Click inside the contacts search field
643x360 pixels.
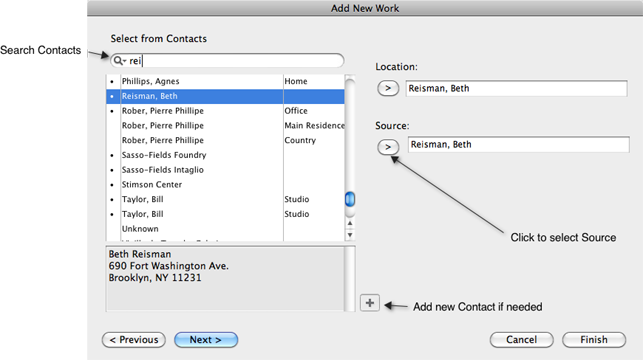[227, 61]
